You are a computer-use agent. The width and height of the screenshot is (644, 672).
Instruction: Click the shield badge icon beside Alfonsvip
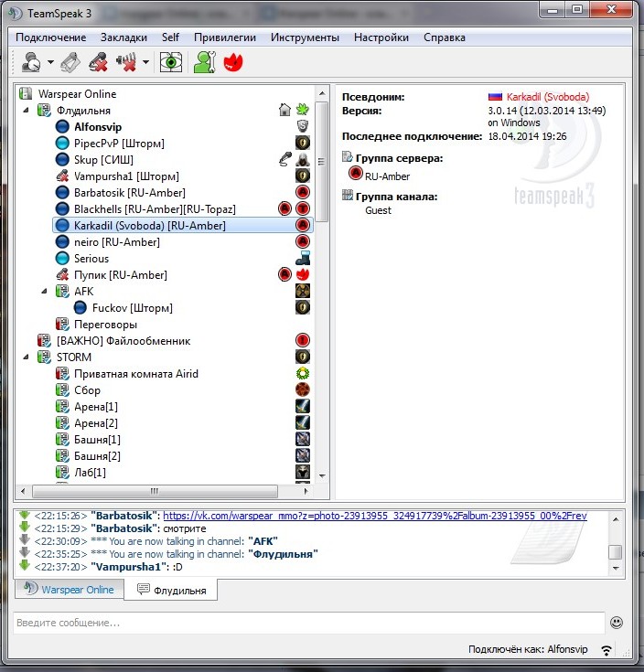point(303,126)
